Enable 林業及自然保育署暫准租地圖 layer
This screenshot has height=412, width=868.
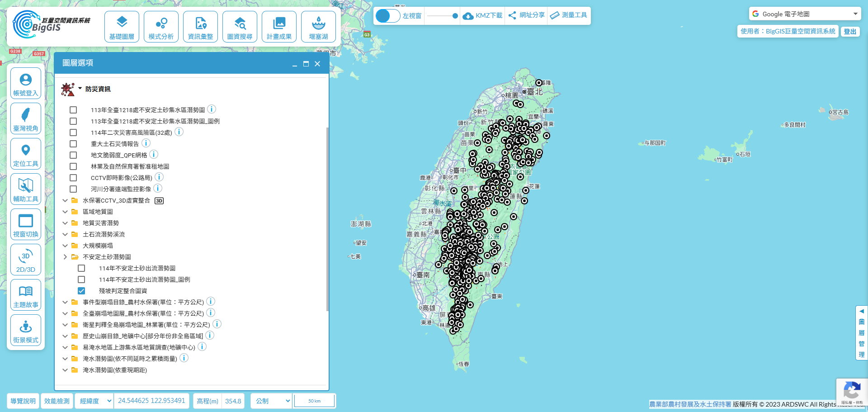tap(73, 166)
